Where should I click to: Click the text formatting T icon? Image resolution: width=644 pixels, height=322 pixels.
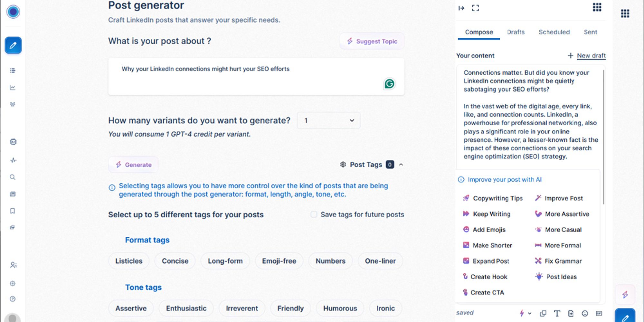click(x=557, y=313)
